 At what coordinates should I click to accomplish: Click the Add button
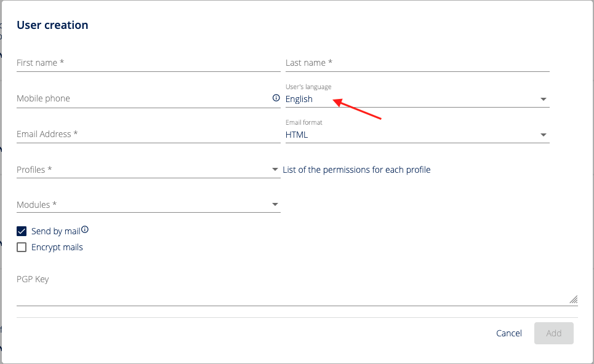tap(553, 333)
